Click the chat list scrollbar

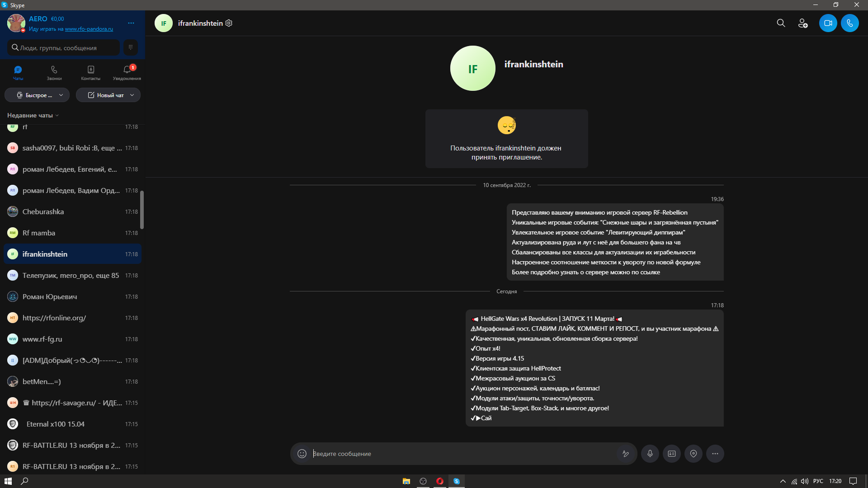coord(142,210)
